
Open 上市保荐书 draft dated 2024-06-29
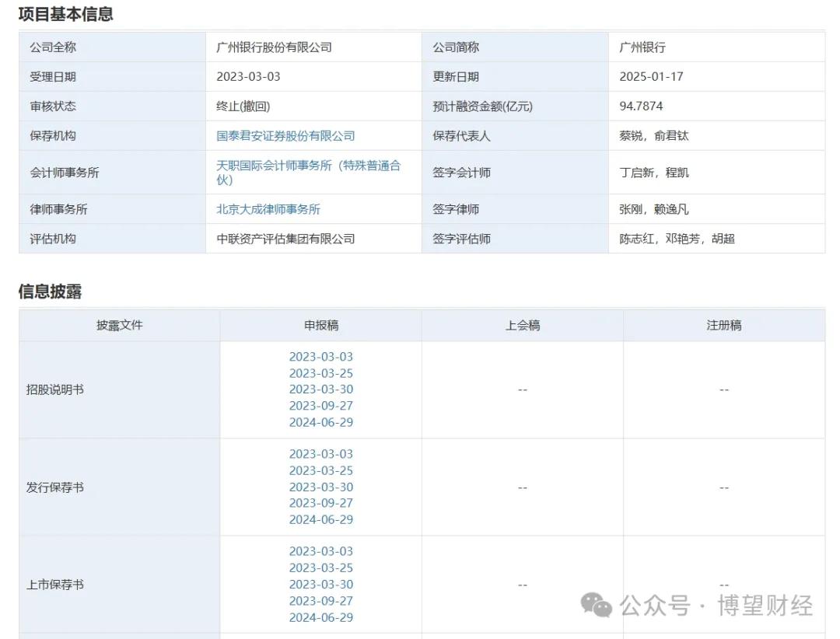[x=321, y=618]
